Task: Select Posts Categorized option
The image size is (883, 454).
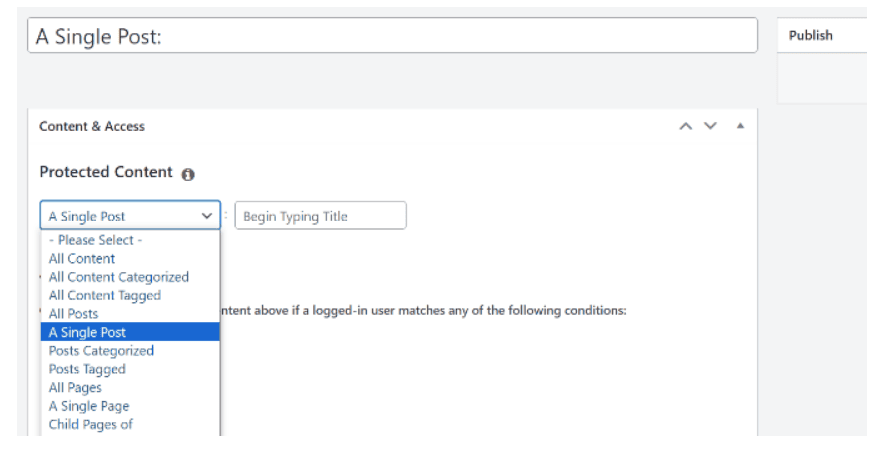Action: [101, 351]
